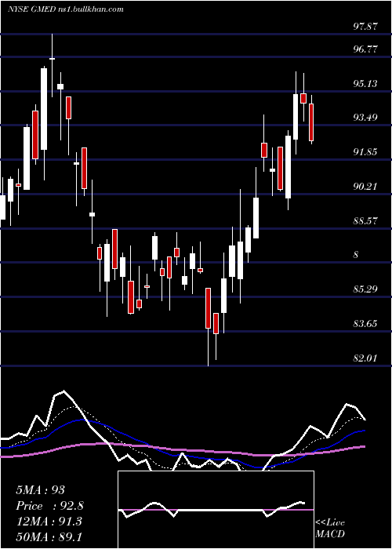The height and width of the screenshot is (549, 392).
Task: Click the 96.77 price level label
Action: click(x=365, y=49)
